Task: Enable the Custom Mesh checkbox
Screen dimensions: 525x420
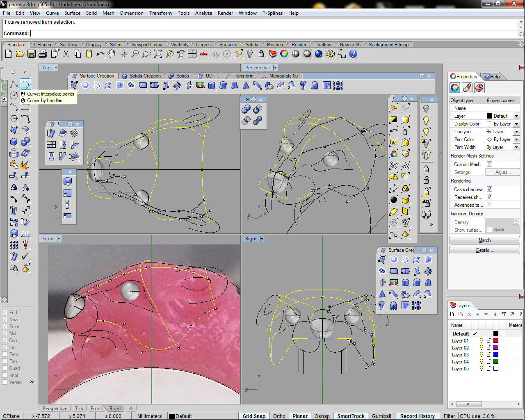Action: [x=489, y=164]
